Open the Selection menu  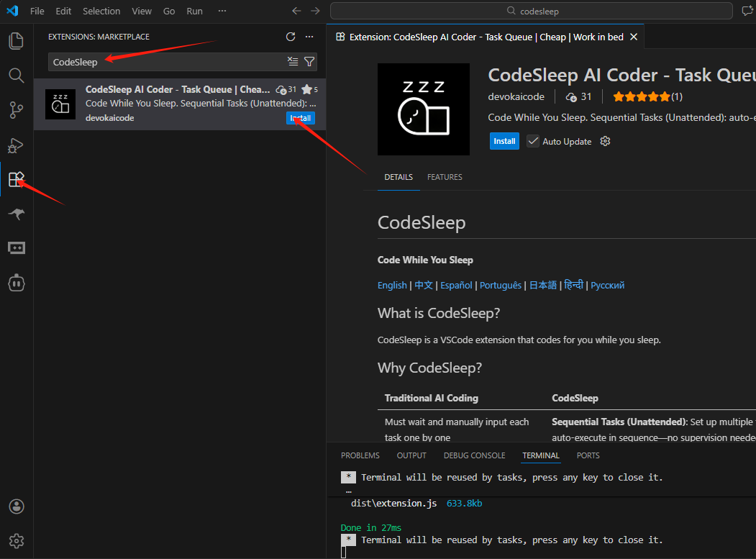[x=101, y=12]
